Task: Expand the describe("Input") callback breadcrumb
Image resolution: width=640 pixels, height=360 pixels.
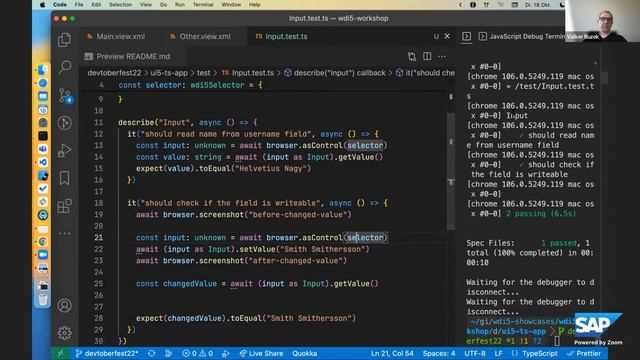Action: pos(335,73)
